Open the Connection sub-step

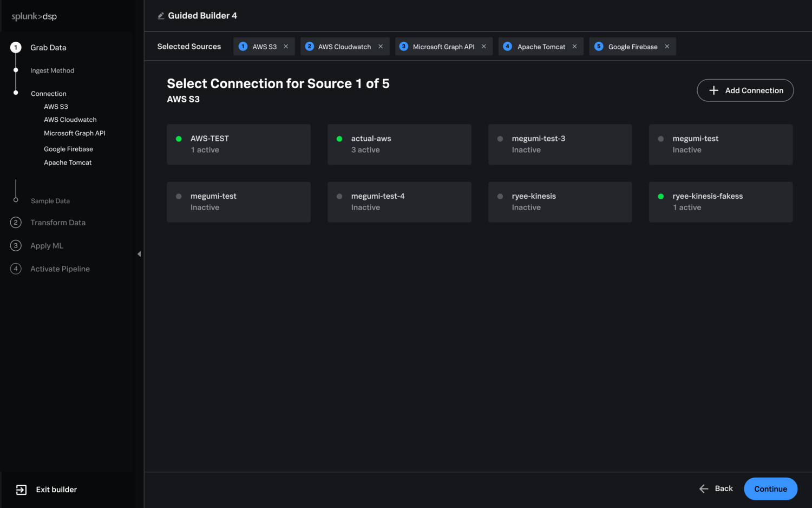pos(49,94)
